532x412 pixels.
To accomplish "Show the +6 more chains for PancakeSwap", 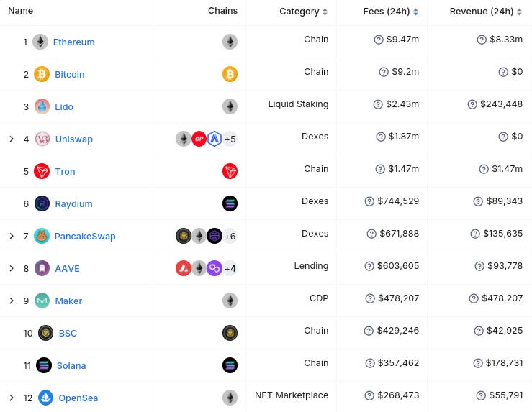I will coord(230,236).
